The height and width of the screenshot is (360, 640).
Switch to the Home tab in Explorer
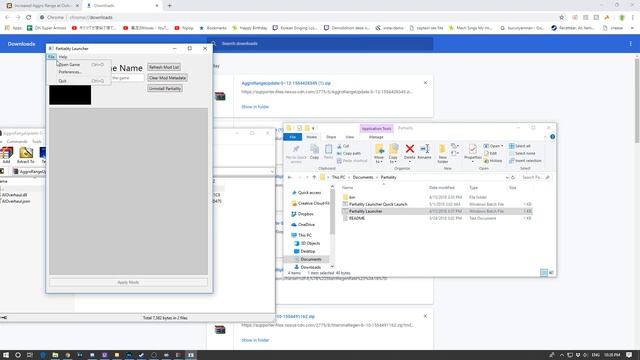click(x=311, y=137)
